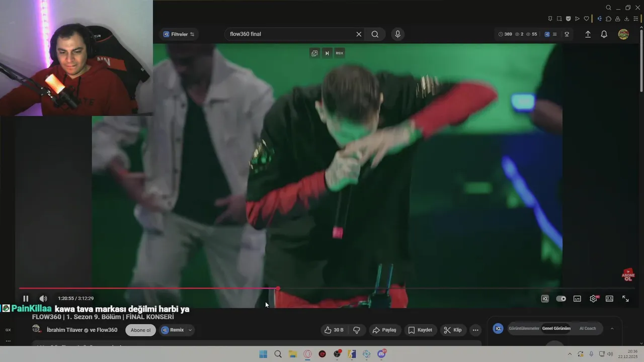Bookmark page with heart icon

pyautogui.click(x=586, y=19)
